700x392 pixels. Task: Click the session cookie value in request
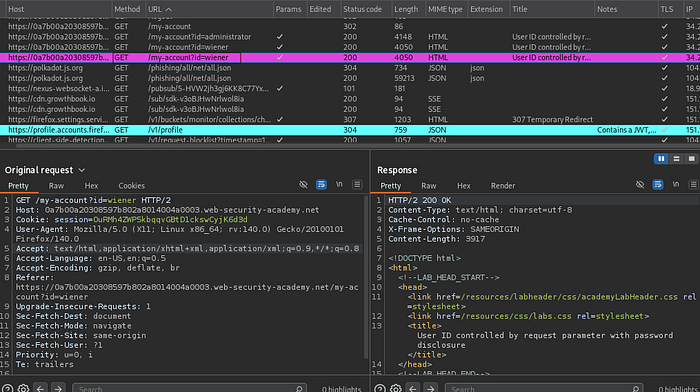(170, 220)
